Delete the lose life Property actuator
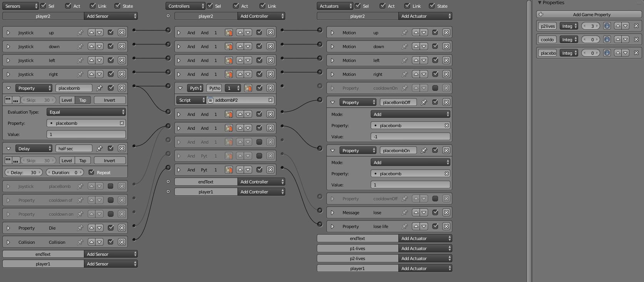This screenshot has height=282, width=644. (x=446, y=227)
